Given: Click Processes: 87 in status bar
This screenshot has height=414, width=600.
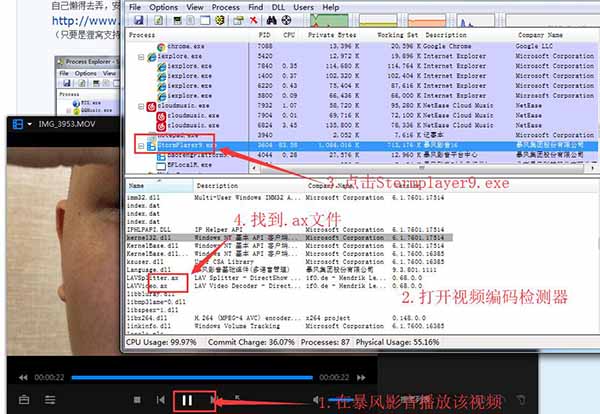Looking at the screenshot, I should (325, 342).
